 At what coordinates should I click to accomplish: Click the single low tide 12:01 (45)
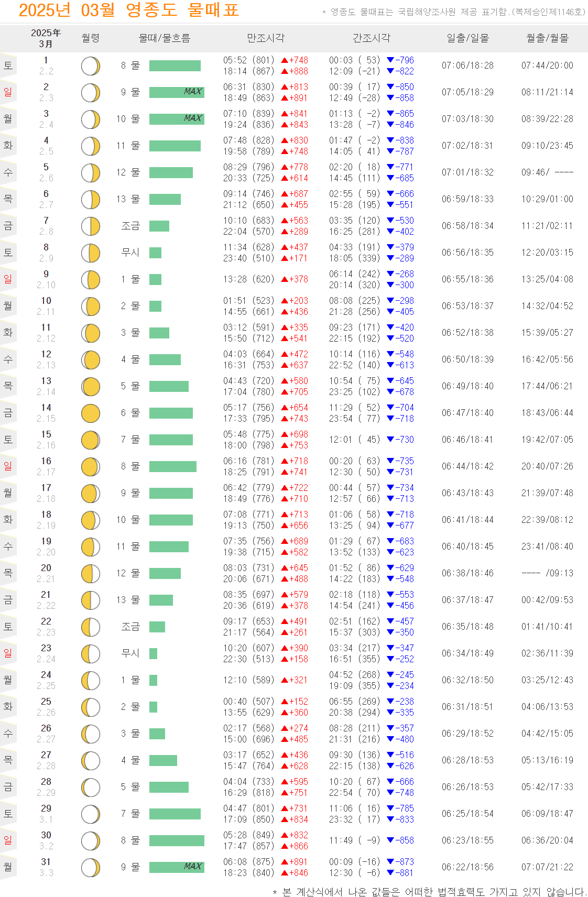(354, 440)
